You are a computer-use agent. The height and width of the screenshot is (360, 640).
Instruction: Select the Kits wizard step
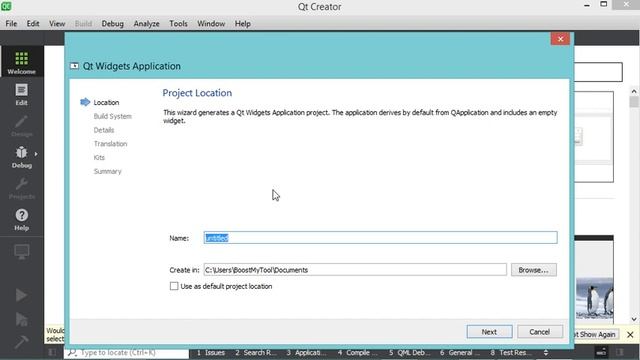click(99, 158)
